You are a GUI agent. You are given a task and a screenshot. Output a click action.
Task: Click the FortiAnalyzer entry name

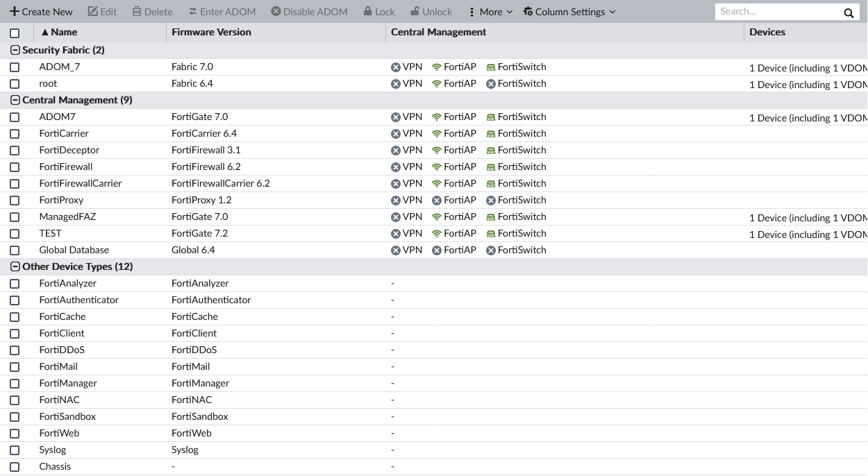(x=67, y=283)
